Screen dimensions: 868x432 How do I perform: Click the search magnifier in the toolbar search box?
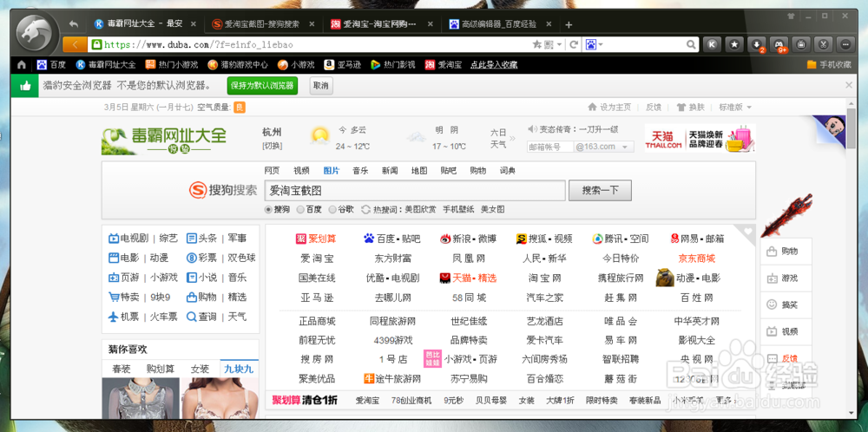coord(691,44)
